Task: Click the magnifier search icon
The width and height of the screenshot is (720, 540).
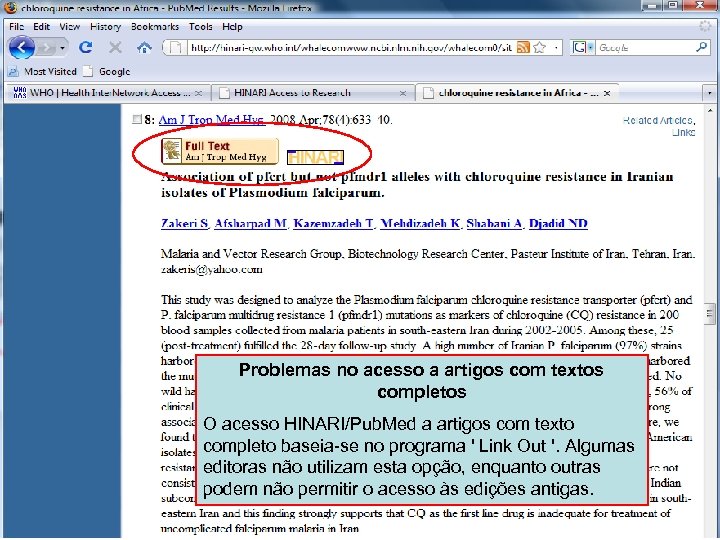Action: (701, 47)
